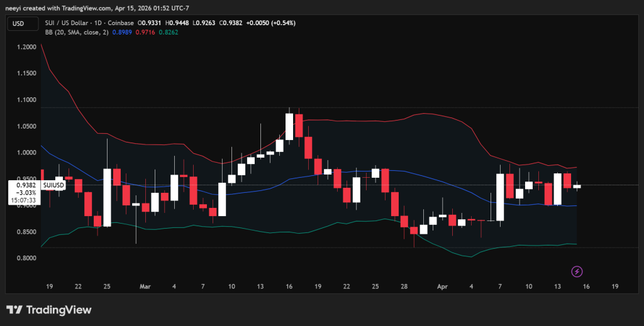
Task: Click the purple lightning bolt icon
Action: tap(577, 271)
